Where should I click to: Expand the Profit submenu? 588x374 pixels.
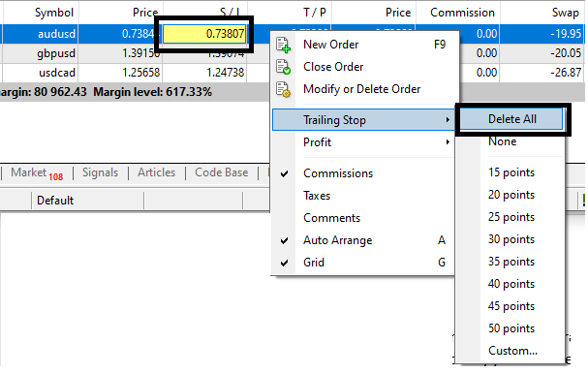tap(364, 142)
